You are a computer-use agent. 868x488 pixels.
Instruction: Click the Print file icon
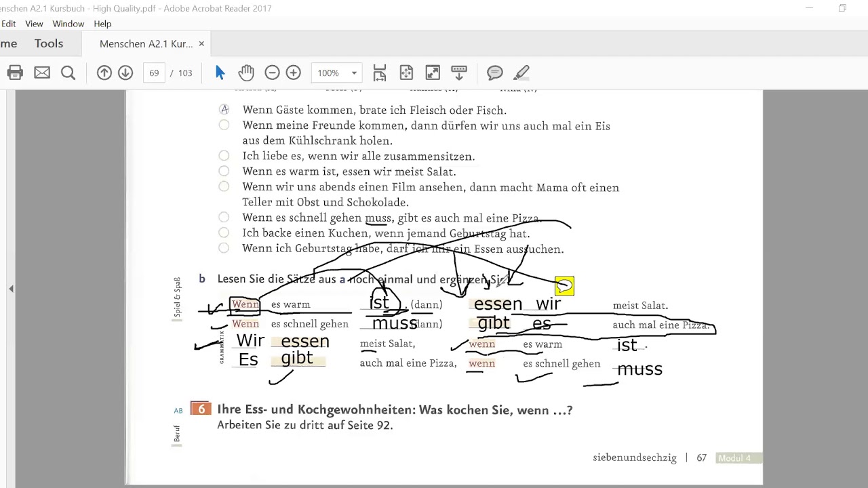coord(15,73)
